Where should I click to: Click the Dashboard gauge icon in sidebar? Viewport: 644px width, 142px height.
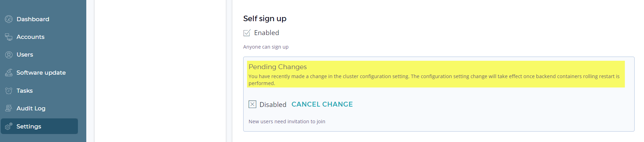(x=9, y=19)
